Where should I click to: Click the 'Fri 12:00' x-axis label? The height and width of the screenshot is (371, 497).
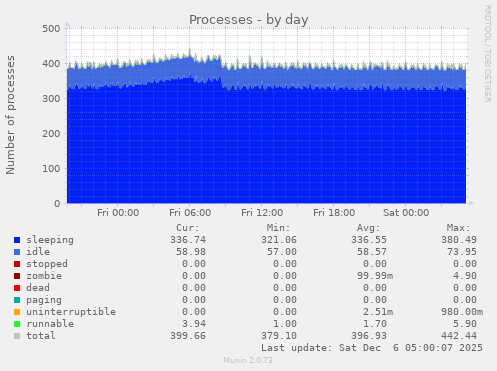tap(262, 213)
